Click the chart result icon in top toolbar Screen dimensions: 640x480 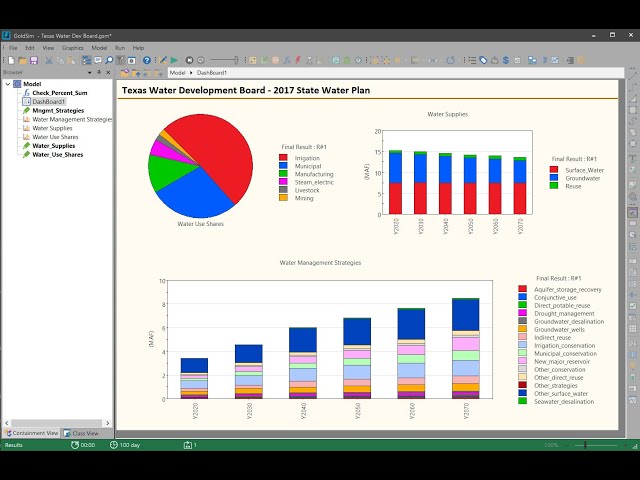coord(555,60)
